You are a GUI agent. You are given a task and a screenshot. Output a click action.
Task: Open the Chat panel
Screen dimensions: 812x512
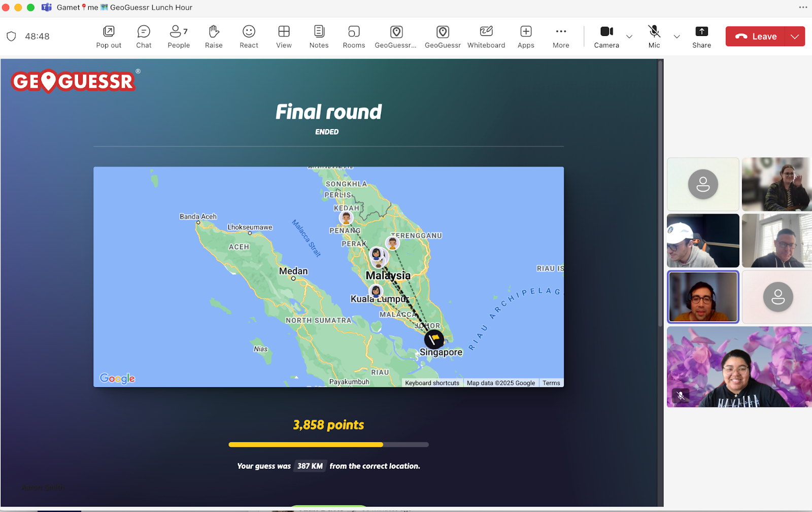pyautogui.click(x=144, y=37)
